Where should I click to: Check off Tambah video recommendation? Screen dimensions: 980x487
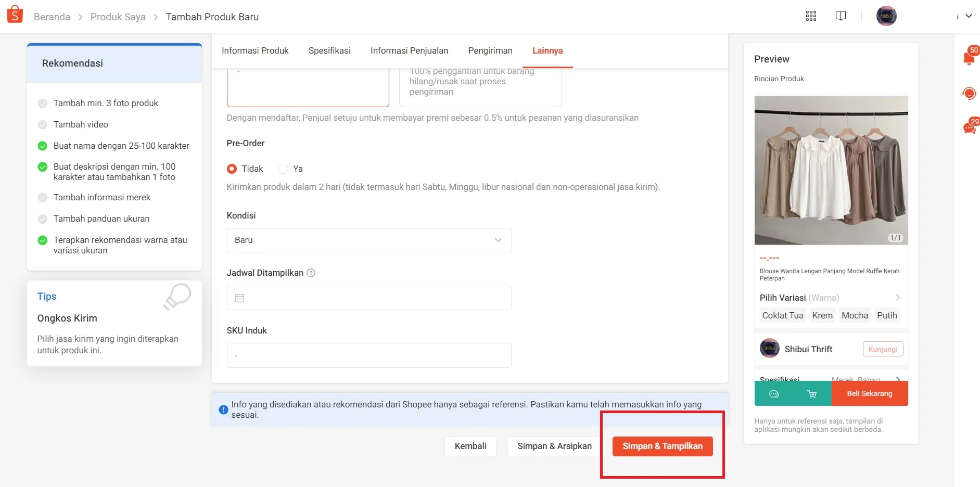(42, 124)
